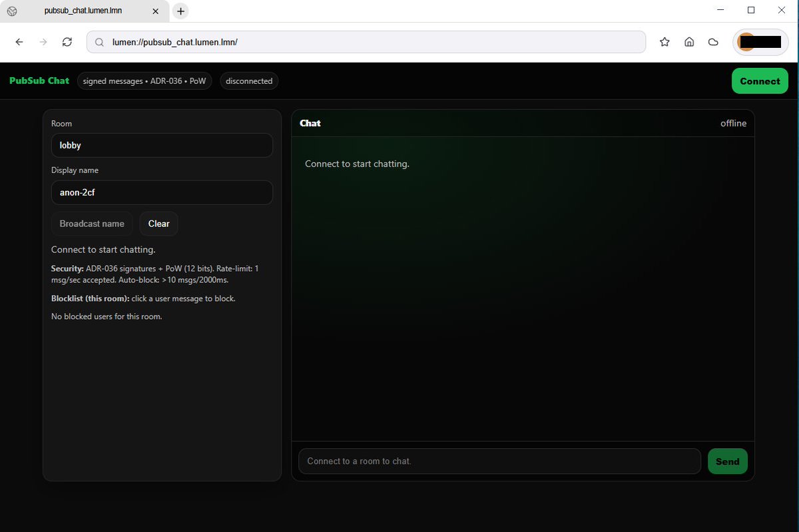This screenshot has height=532, width=799.
Task: Click the Clear button
Action: (x=159, y=224)
